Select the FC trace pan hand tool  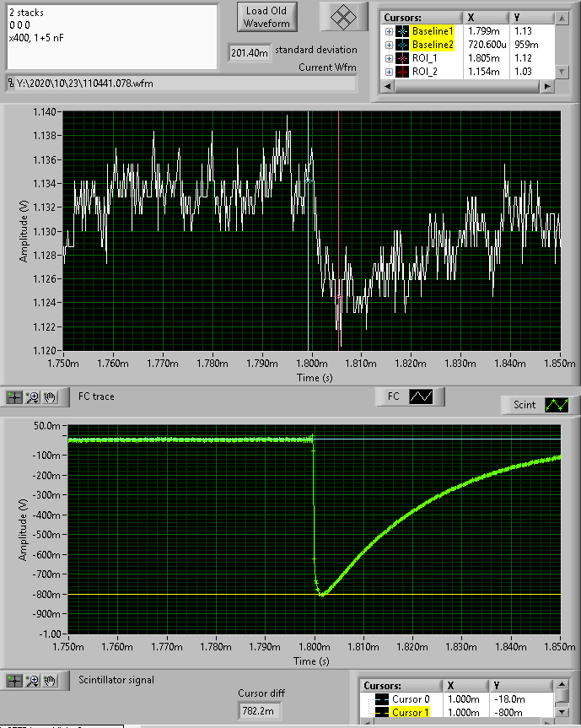pos(50,397)
